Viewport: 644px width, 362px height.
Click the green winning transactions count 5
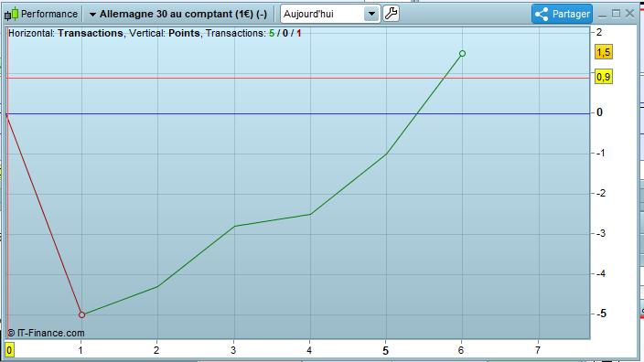(x=272, y=33)
